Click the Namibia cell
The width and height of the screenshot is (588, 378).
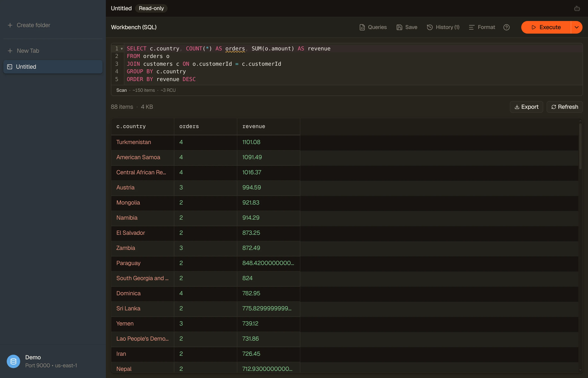[143, 218]
